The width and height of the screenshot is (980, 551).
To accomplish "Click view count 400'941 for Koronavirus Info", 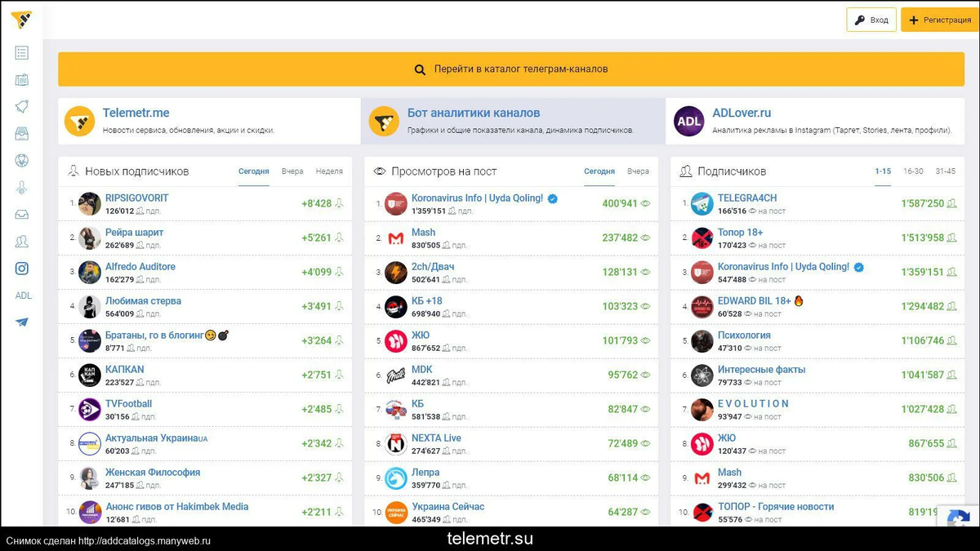I will [620, 204].
